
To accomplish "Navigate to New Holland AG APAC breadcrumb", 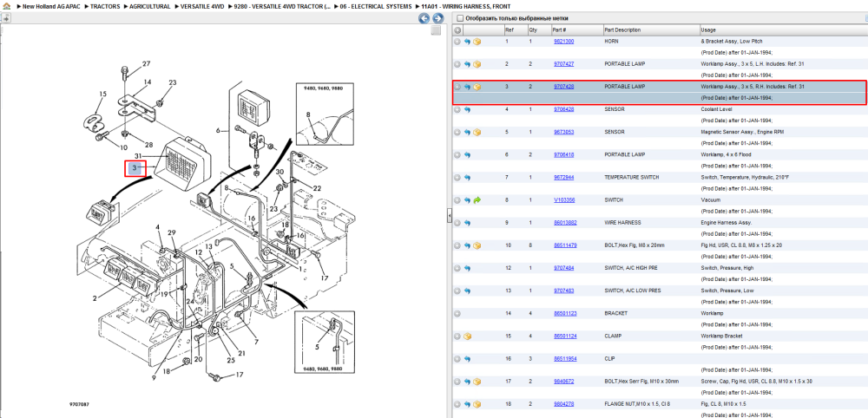I will coord(51,7).
